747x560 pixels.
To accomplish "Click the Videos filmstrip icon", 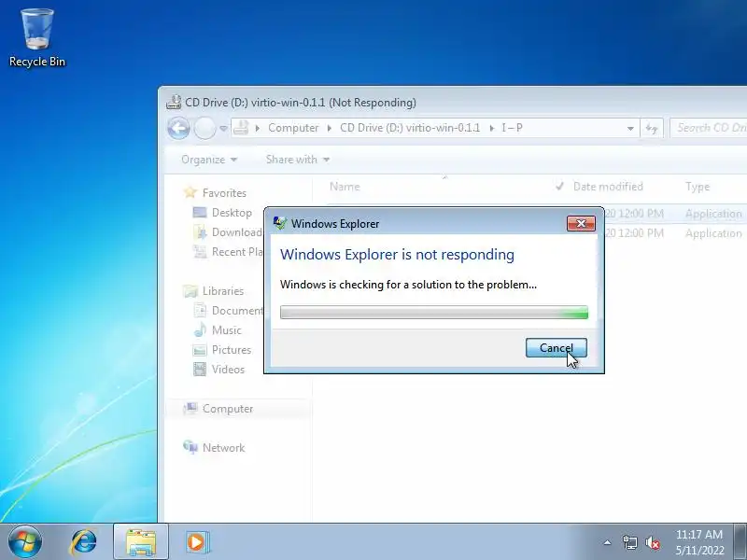I will pyautogui.click(x=200, y=369).
